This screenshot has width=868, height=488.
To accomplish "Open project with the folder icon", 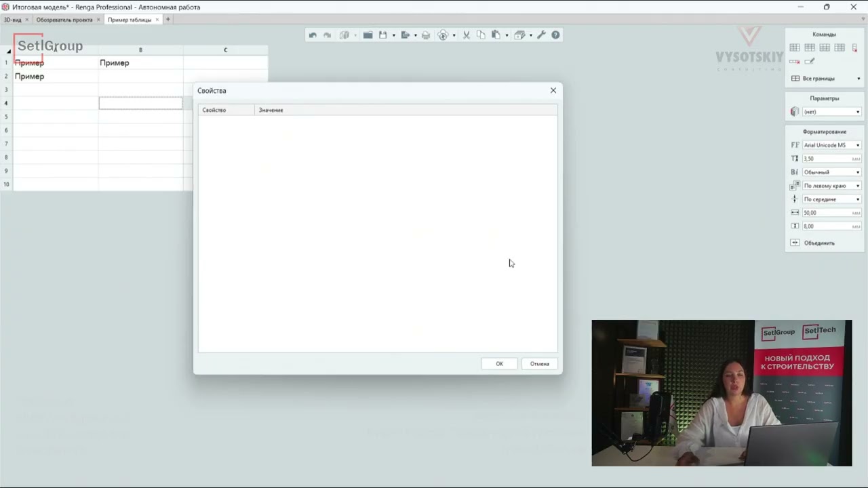I will (x=368, y=35).
